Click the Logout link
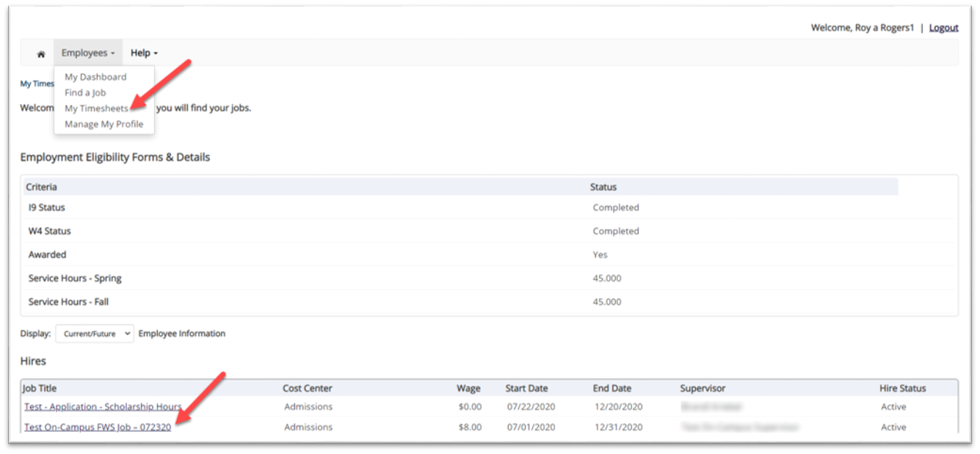Image resolution: width=980 pixels, height=454 pixels. click(x=943, y=28)
